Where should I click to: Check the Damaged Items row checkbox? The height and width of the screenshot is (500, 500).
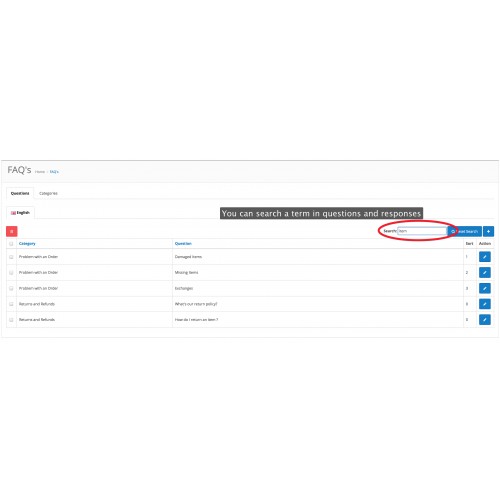click(x=11, y=257)
